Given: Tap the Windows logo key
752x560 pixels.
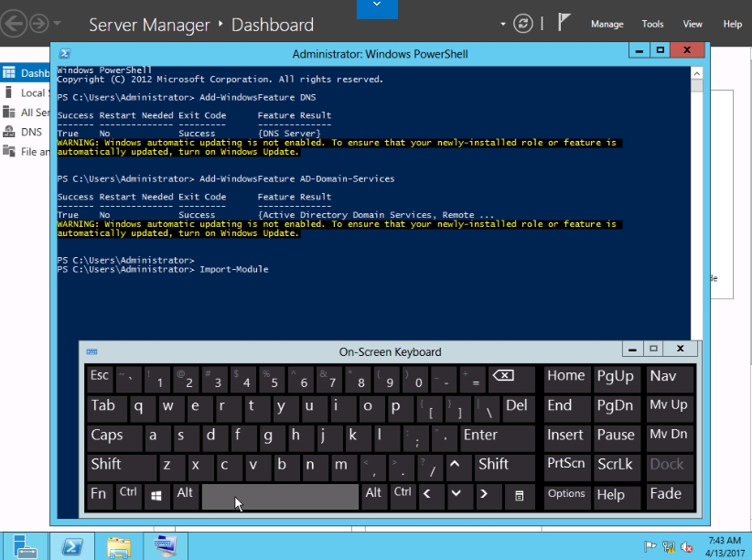Looking at the screenshot, I should [x=156, y=495].
